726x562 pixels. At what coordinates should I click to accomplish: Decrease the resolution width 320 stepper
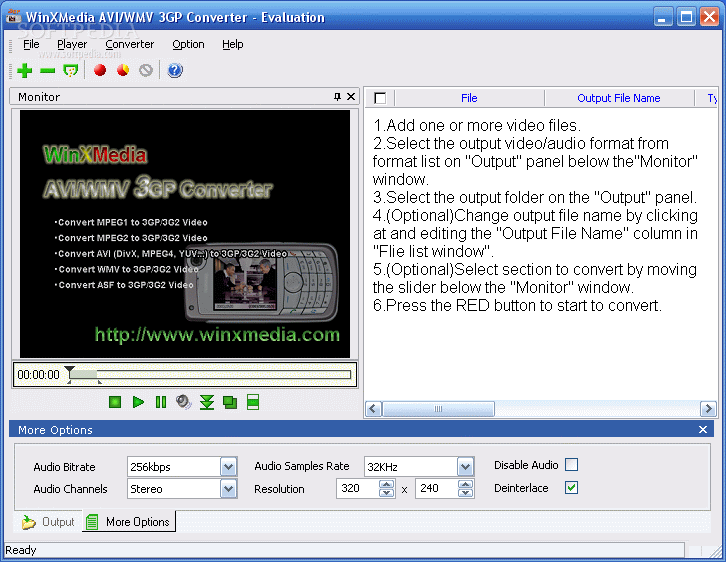coord(387,493)
